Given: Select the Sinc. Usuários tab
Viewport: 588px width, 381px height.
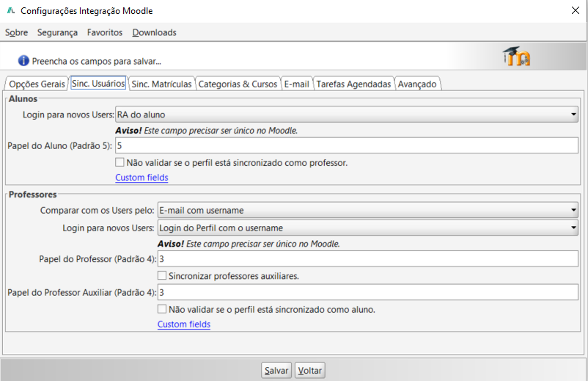Looking at the screenshot, I should [98, 84].
